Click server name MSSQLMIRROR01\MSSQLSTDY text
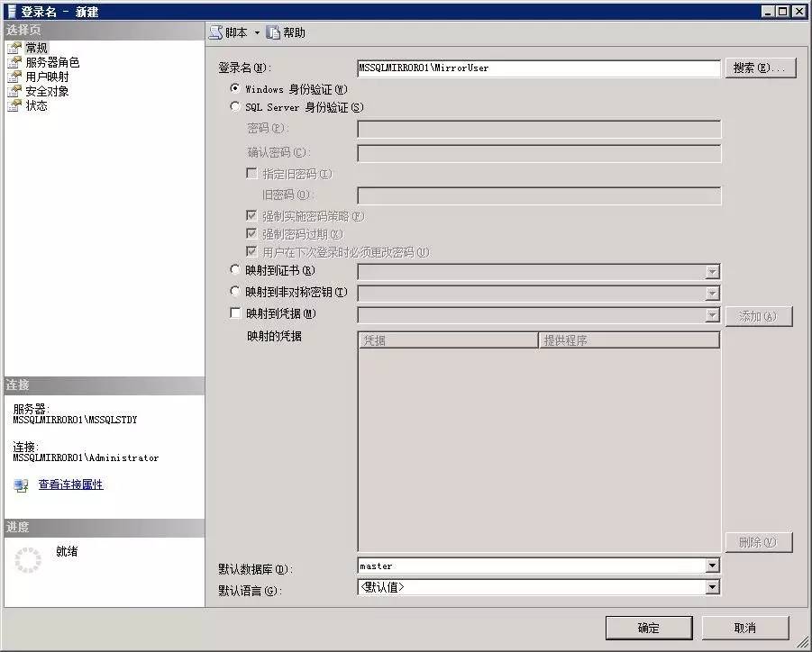 (75, 420)
